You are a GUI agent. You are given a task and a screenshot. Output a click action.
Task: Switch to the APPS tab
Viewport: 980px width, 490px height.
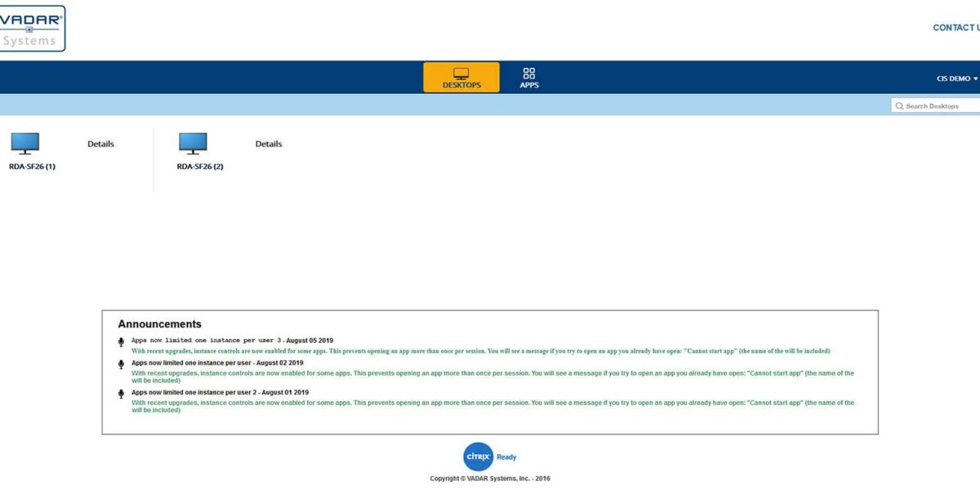[528, 78]
